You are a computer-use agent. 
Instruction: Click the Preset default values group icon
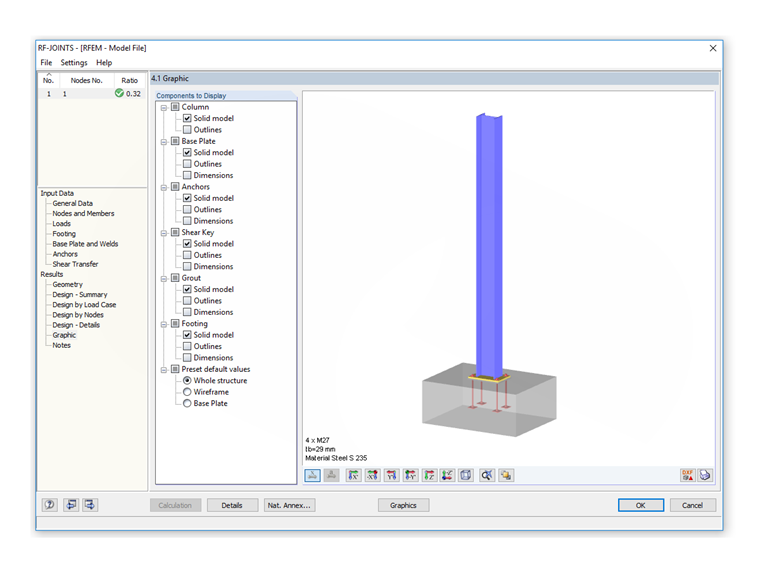coord(175,369)
